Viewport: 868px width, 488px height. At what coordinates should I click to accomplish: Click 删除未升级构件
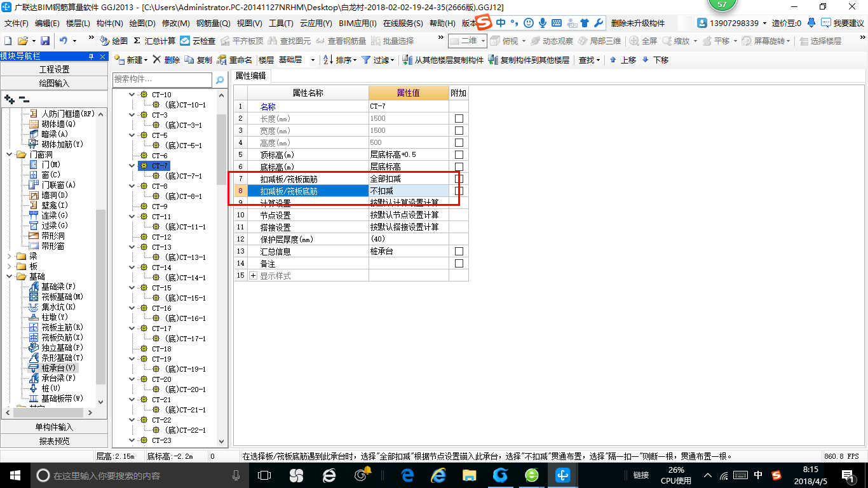pyautogui.click(x=638, y=23)
